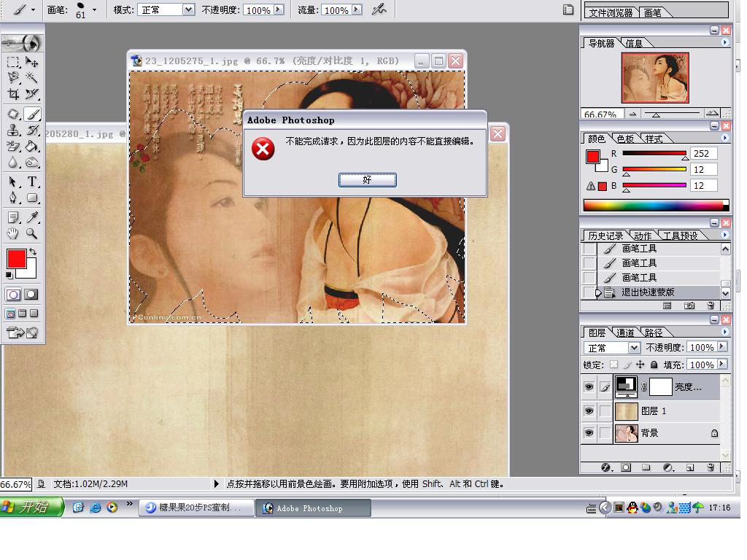This screenshot has height=560, width=747.
Task: Toggle lock image pixels checkbox
Action: 627,365
